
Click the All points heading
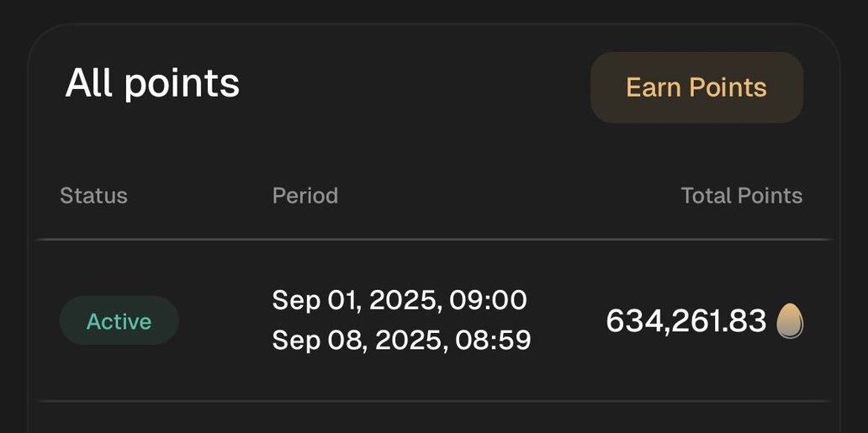[152, 84]
